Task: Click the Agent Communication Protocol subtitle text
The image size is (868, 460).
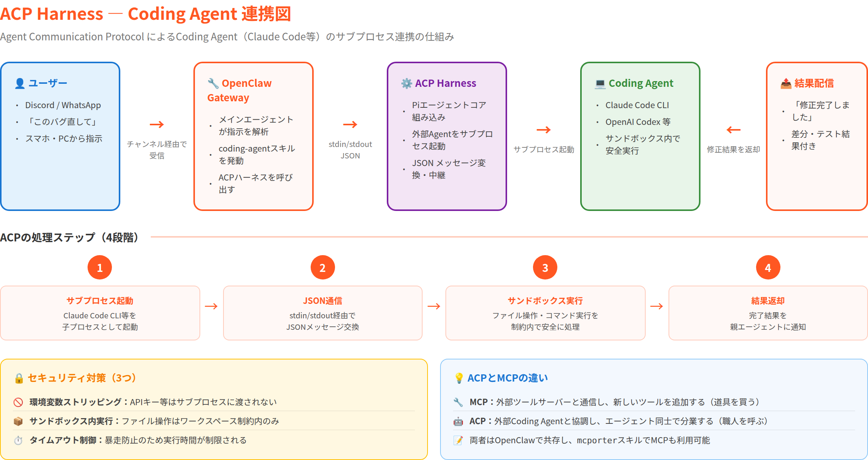Action: pyautogui.click(x=227, y=37)
